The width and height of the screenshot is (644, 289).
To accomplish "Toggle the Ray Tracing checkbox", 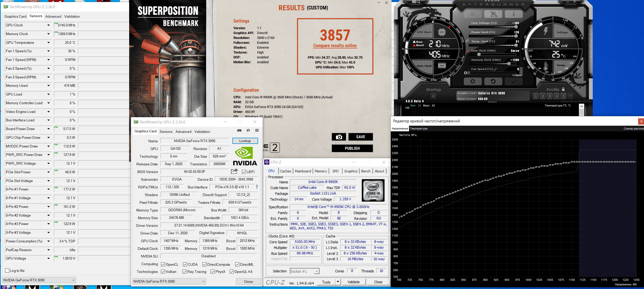I will click(x=185, y=272).
